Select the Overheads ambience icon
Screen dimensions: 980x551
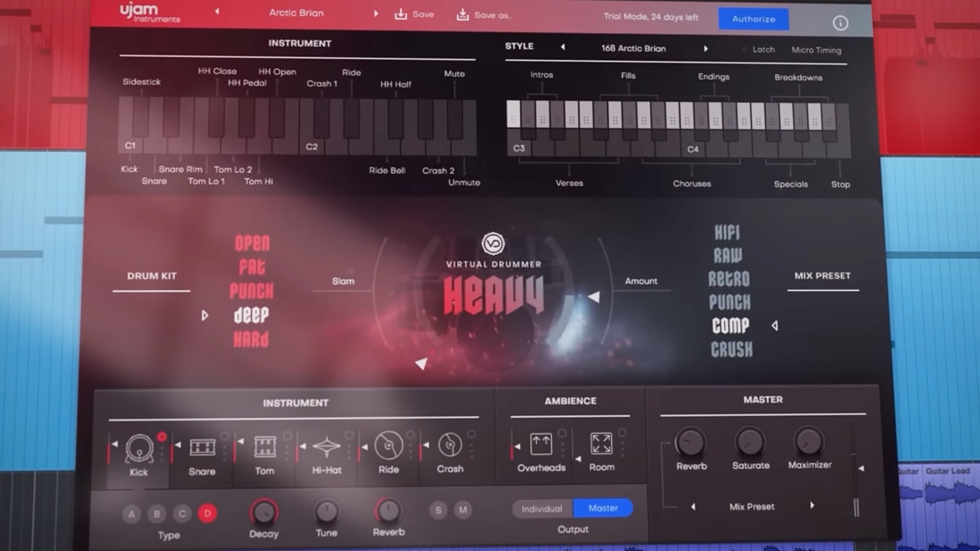pos(541,444)
